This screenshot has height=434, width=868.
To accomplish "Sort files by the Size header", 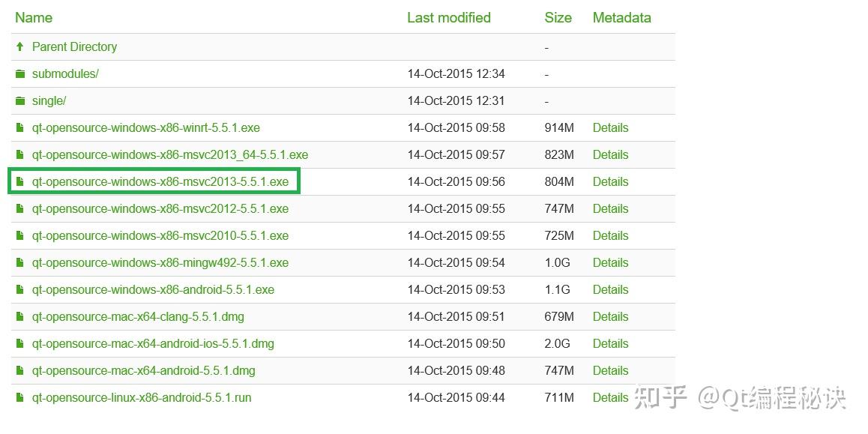I will click(558, 17).
